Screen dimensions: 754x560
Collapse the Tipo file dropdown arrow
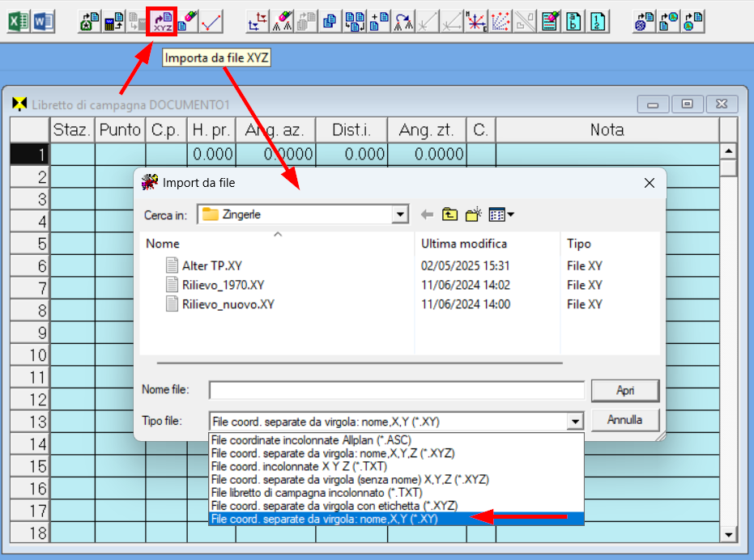click(575, 422)
